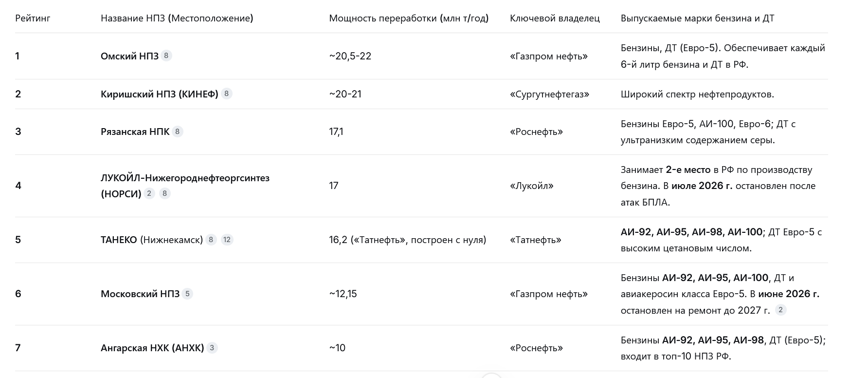Select the 'Мощность переработки (млн т/год)' header
868x378 pixels.
coord(409,19)
